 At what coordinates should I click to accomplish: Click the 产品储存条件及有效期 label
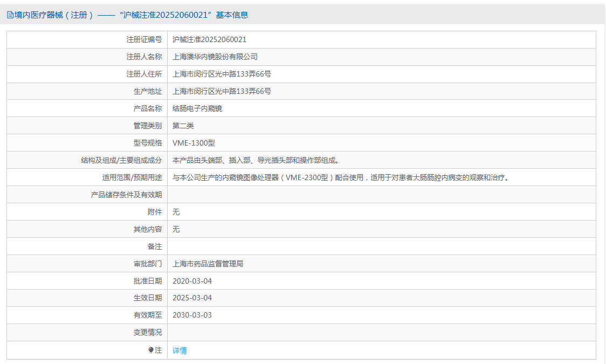click(x=126, y=195)
